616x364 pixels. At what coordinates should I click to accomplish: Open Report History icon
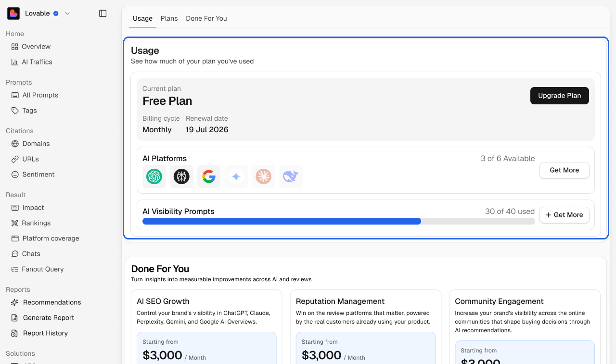(x=15, y=333)
